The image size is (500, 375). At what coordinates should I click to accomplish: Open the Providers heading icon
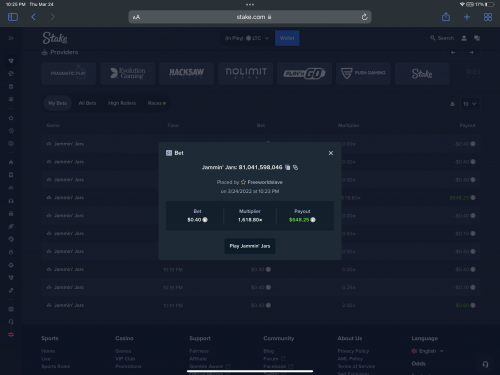point(44,52)
